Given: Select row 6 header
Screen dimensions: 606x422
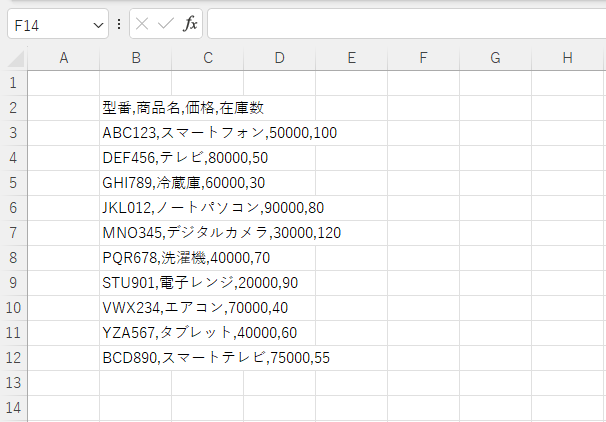Looking at the screenshot, I should (x=14, y=208).
